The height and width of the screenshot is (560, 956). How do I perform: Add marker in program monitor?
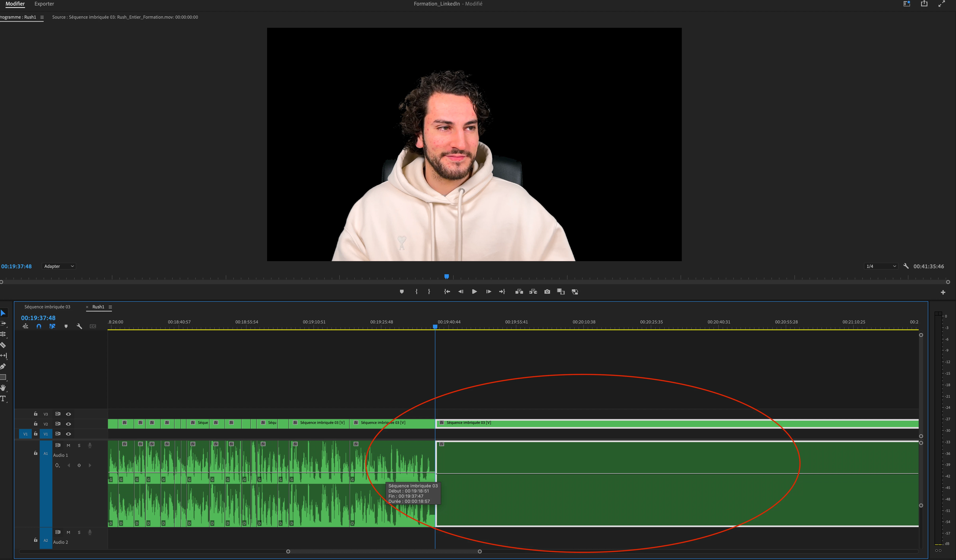click(402, 292)
